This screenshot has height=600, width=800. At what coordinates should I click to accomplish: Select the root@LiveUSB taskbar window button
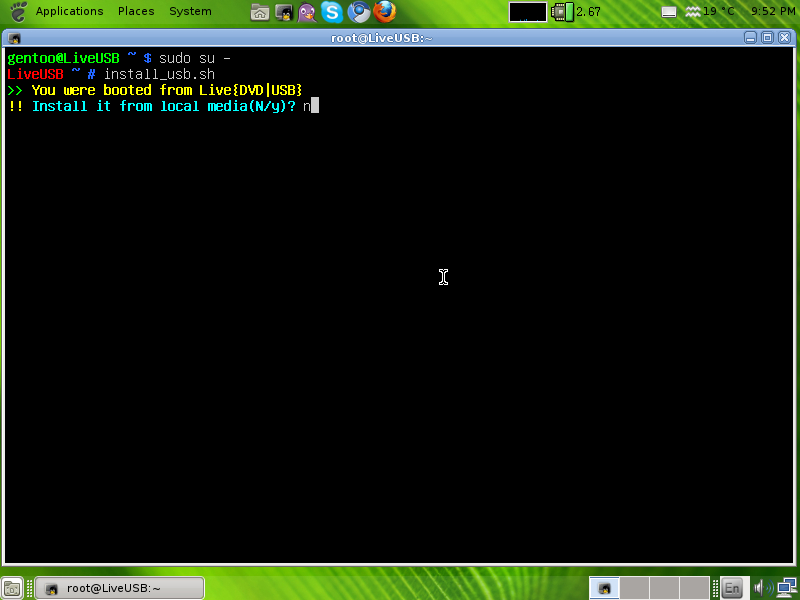coord(120,588)
